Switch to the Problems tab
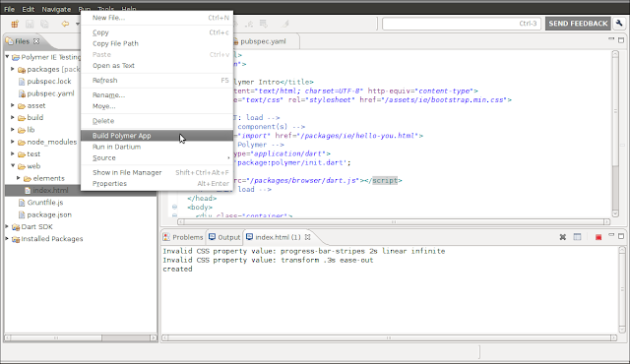The height and width of the screenshot is (364, 630). tap(184, 237)
